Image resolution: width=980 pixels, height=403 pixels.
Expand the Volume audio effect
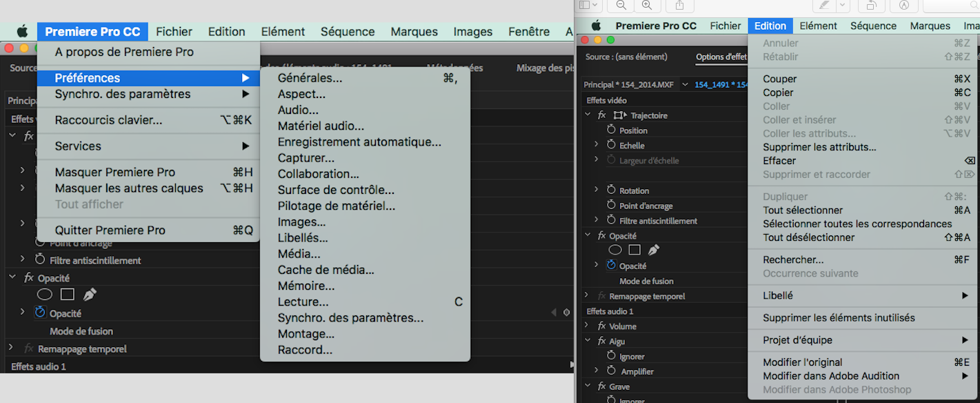click(x=588, y=326)
